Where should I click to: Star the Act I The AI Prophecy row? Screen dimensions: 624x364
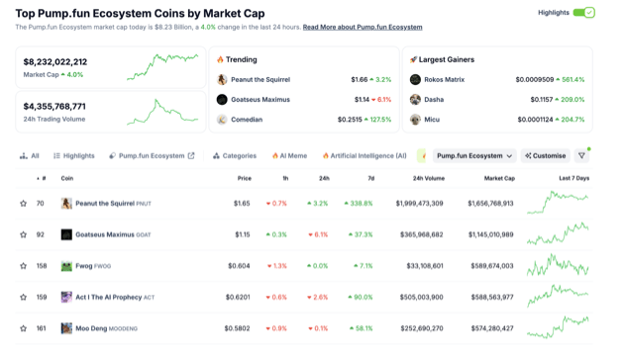23,298
